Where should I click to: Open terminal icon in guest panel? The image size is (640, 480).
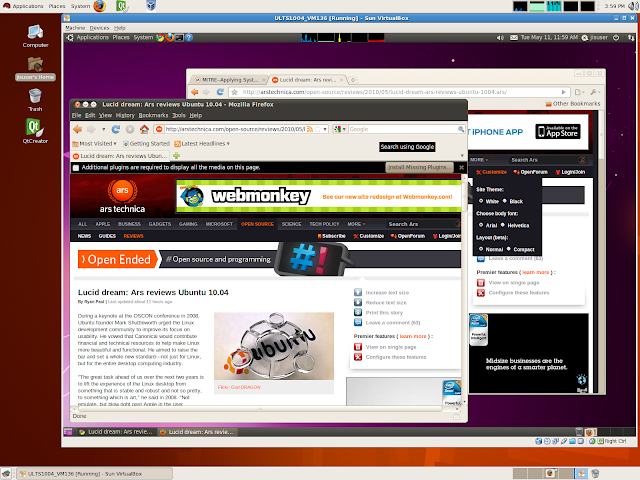[x=179, y=38]
